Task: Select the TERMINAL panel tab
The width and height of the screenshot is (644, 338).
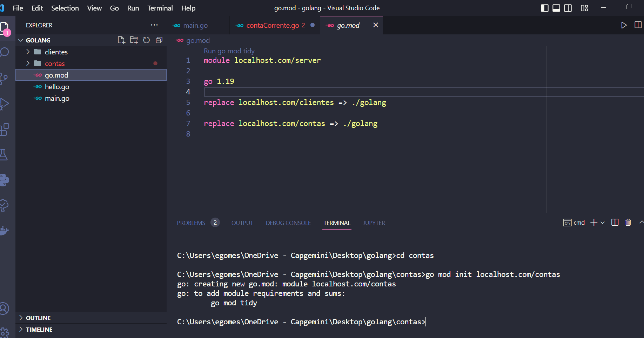Action: [x=337, y=223]
